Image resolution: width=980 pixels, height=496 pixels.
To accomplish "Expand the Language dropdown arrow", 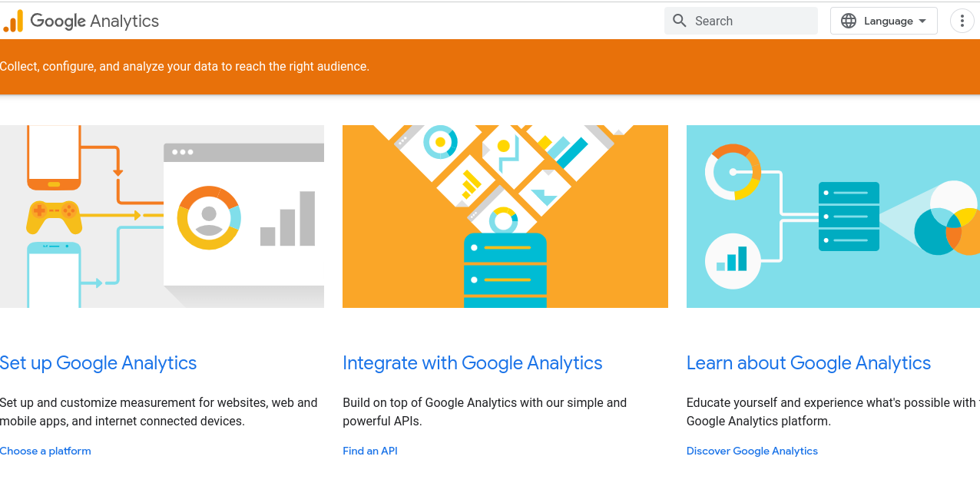I will [922, 21].
